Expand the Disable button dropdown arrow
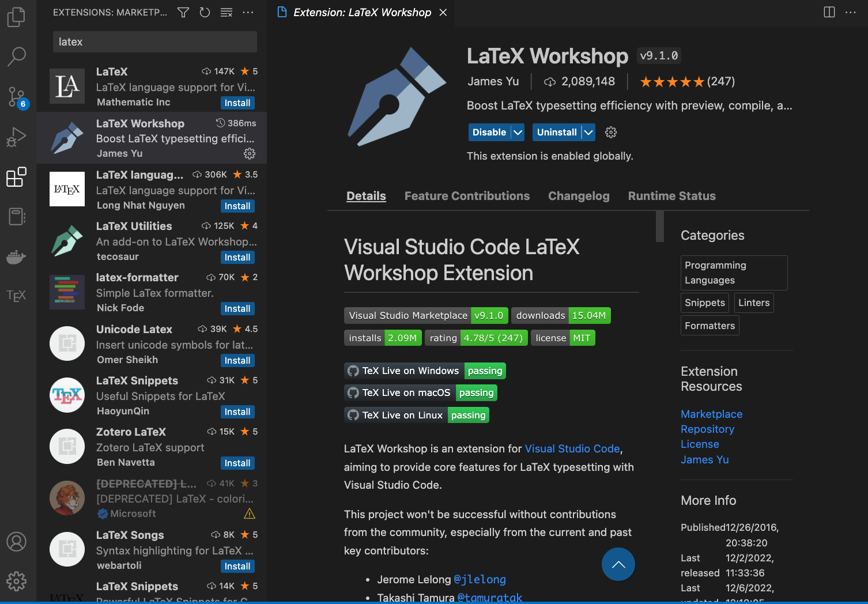This screenshot has height=604, width=868. click(x=518, y=133)
